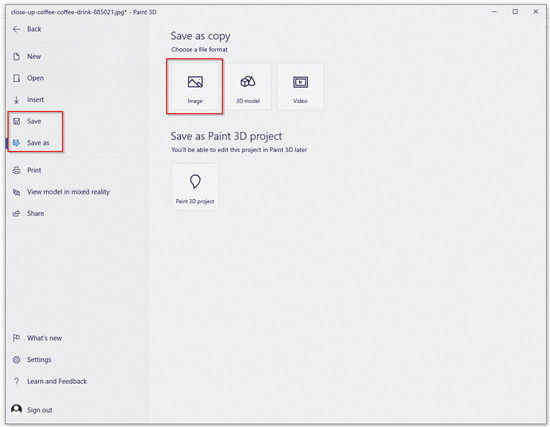
Task: Click the Settings gear icon
Action: pyautogui.click(x=16, y=360)
